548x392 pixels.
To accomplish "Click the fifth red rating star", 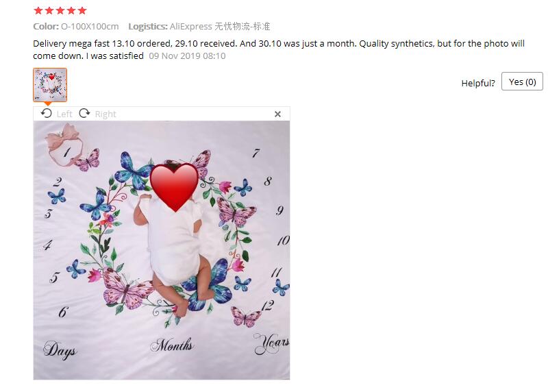I will click(82, 10).
